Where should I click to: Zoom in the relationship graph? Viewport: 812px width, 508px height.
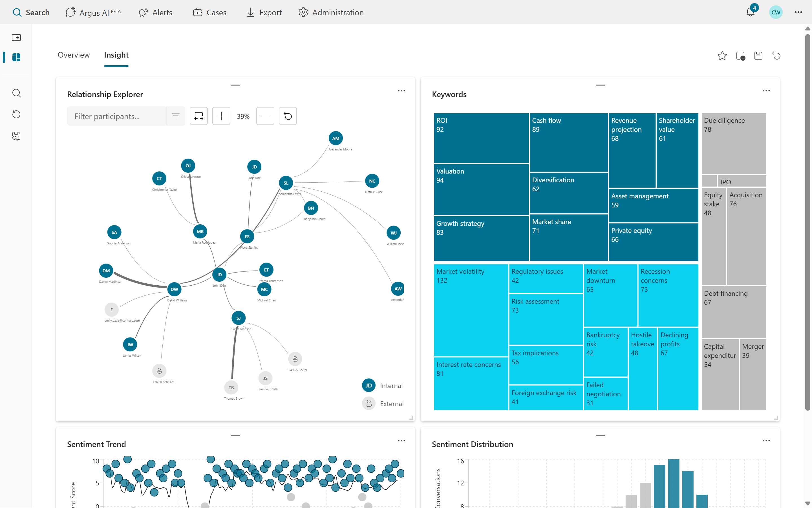pyautogui.click(x=221, y=116)
